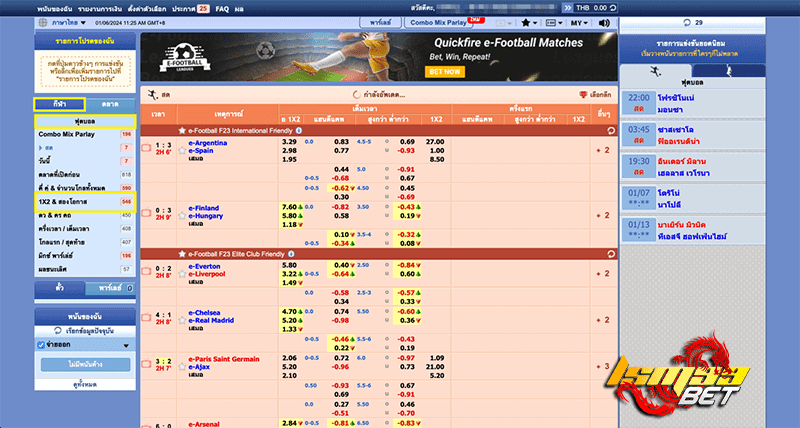Image resolution: width=800 pixels, height=428 pixels.
Task: Open popular match at 22:00 in right panel
Action: pyautogui.click(x=693, y=104)
